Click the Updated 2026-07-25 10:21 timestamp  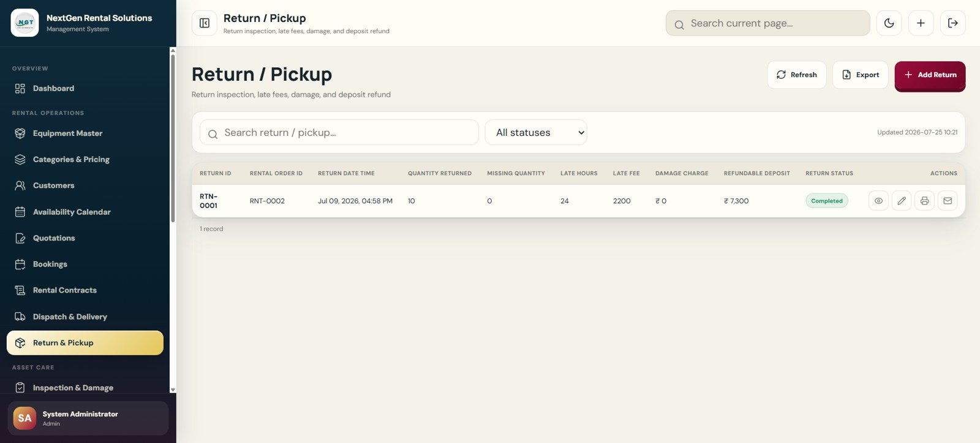pos(917,132)
